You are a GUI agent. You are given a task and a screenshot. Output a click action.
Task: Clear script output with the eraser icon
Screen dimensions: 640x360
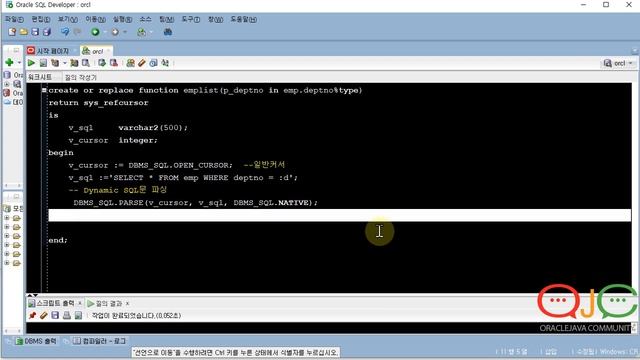[x=44, y=316]
